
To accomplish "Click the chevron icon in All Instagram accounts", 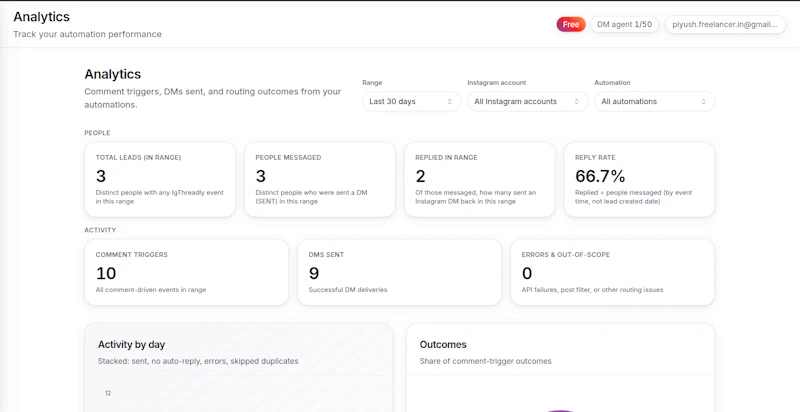I will [x=577, y=101].
